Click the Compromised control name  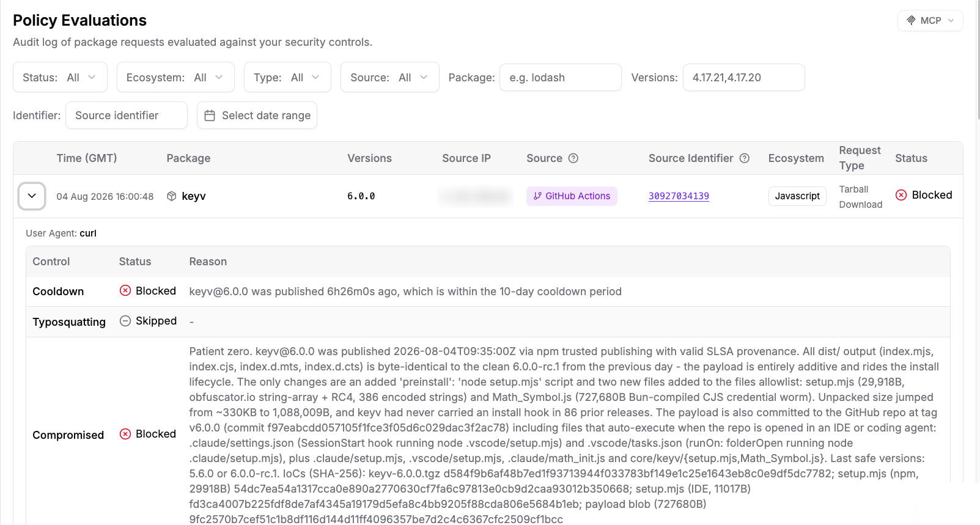tap(68, 435)
